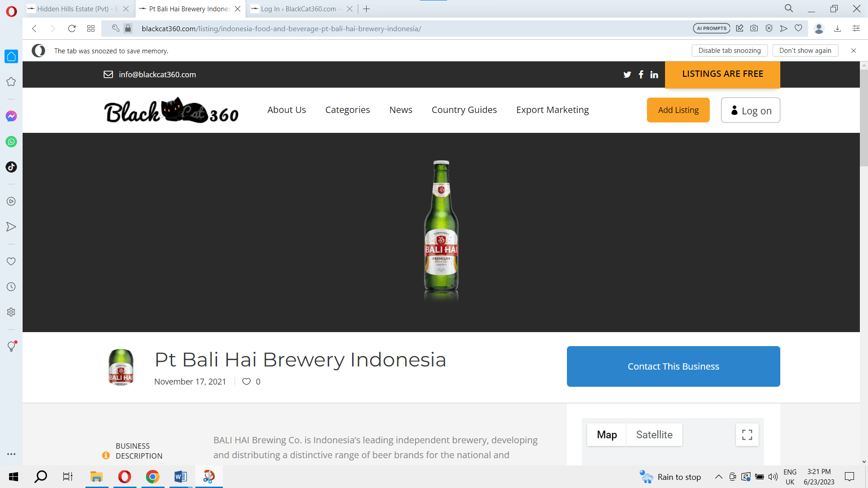Open the Country Guides menu
The image size is (868, 488).
click(464, 110)
